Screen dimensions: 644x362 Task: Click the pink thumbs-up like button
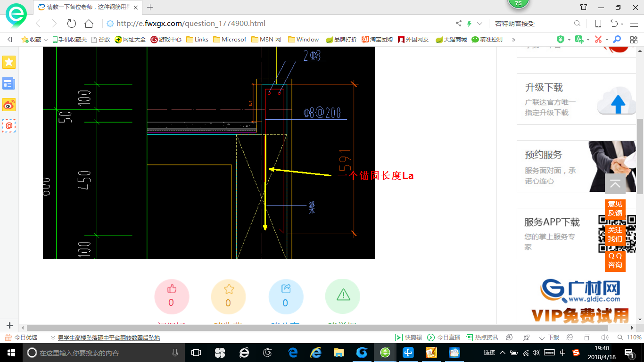(172, 297)
